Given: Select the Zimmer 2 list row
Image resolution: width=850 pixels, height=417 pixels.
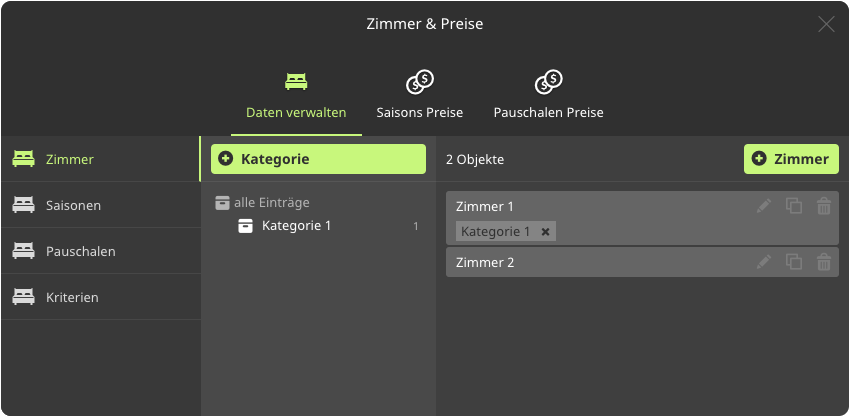Looking at the screenshot, I should pyautogui.click(x=600, y=262).
